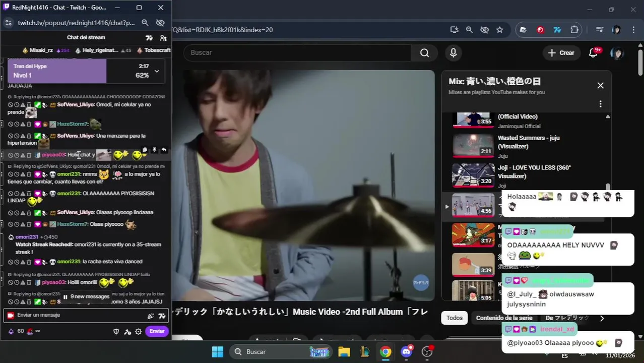This screenshot has width=644, height=363.
Task: Open Discord from the taskbar
Action: point(407,351)
